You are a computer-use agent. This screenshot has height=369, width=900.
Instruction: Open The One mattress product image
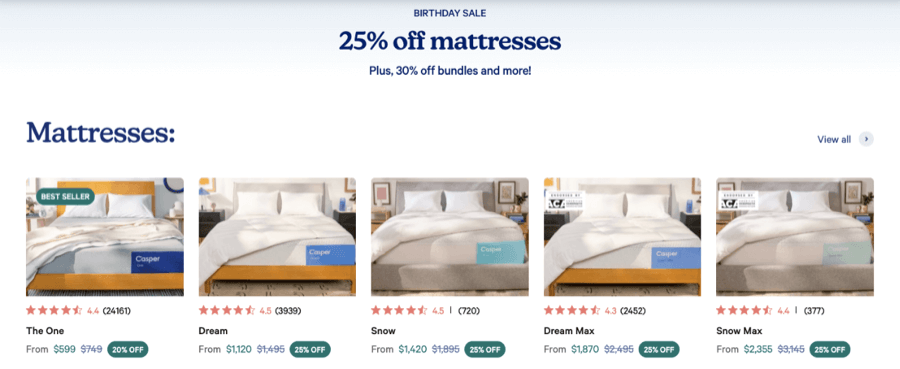105,236
